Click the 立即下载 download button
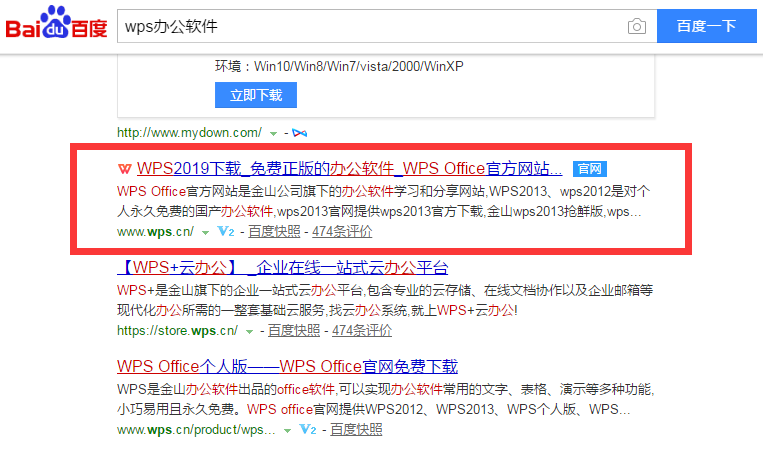Viewport: 763px width, 450px height. [x=255, y=95]
